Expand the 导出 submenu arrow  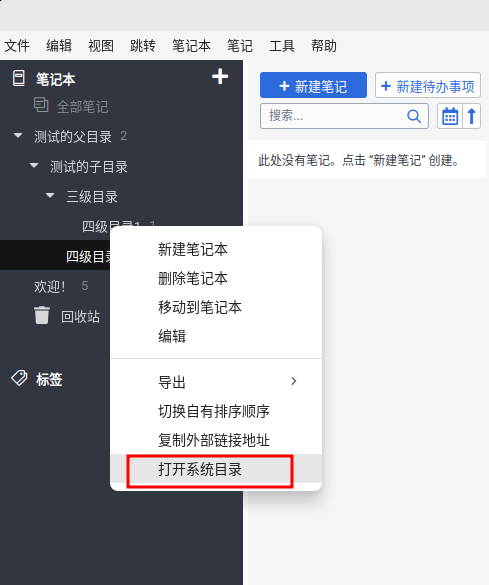(x=294, y=381)
